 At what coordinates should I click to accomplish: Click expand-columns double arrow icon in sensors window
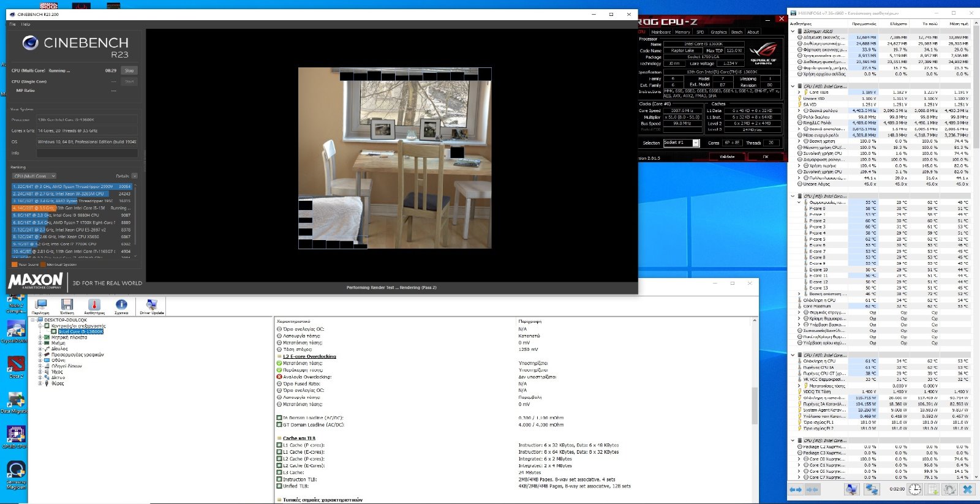(796, 489)
